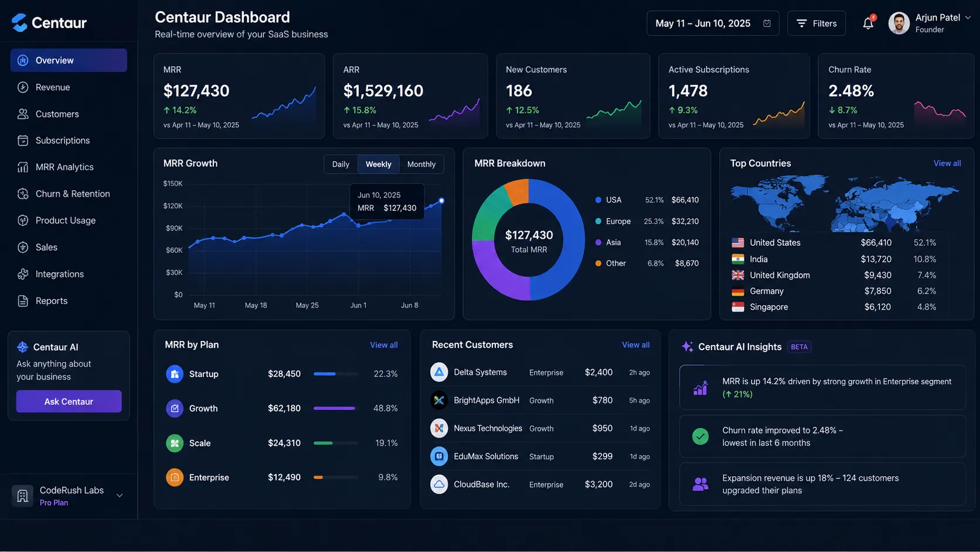The image size is (980, 552).
Task: Click the expansion revenue users icon
Action: [700, 484]
